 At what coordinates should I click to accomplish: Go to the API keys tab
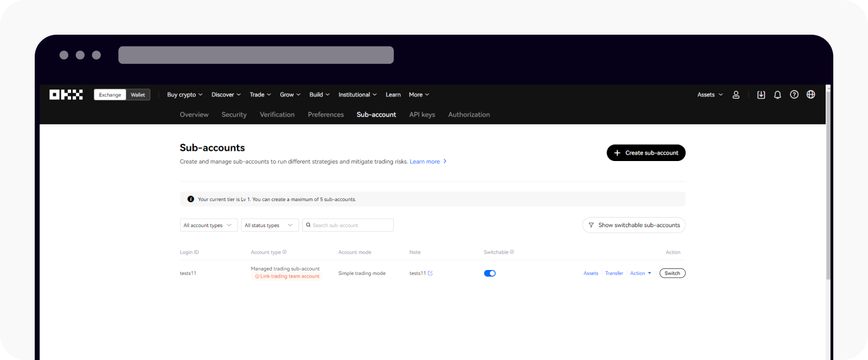coord(422,115)
